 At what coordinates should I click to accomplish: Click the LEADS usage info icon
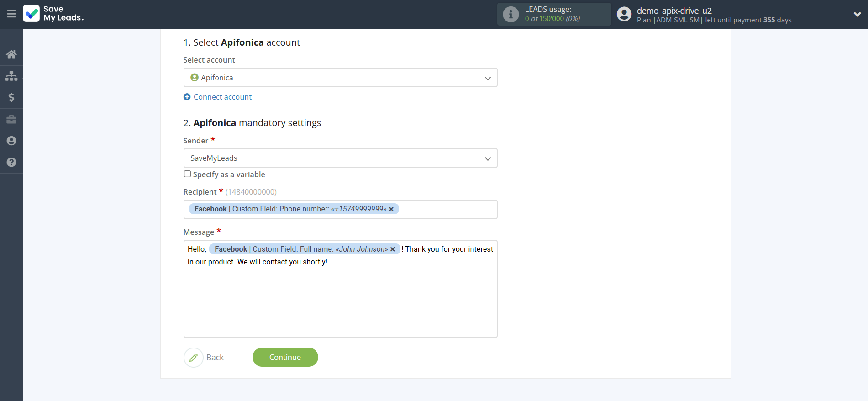tap(510, 15)
